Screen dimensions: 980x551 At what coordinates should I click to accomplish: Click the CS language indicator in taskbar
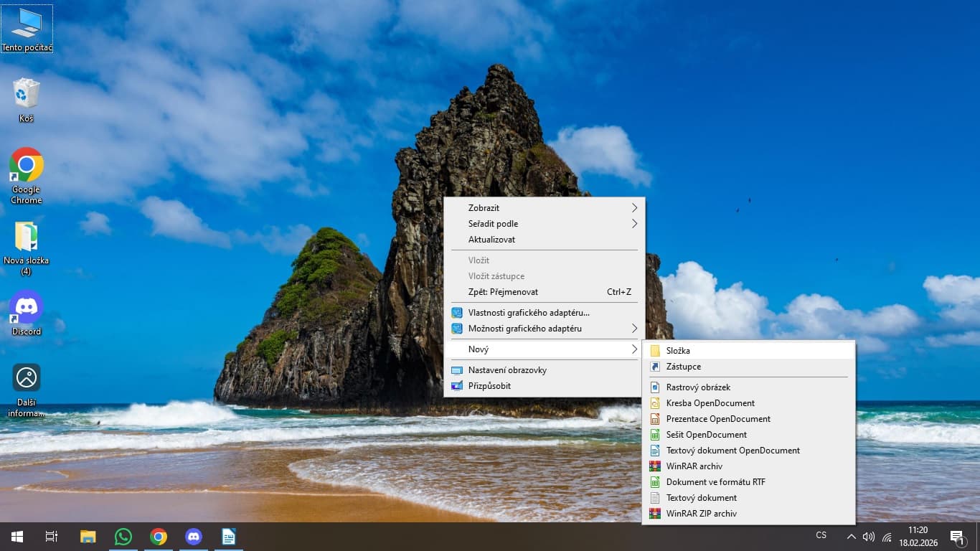coord(821,535)
